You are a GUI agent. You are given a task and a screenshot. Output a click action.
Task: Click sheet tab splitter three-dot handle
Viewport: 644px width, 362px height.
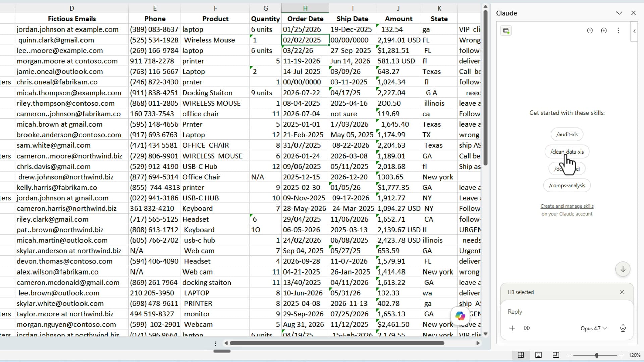click(215, 343)
